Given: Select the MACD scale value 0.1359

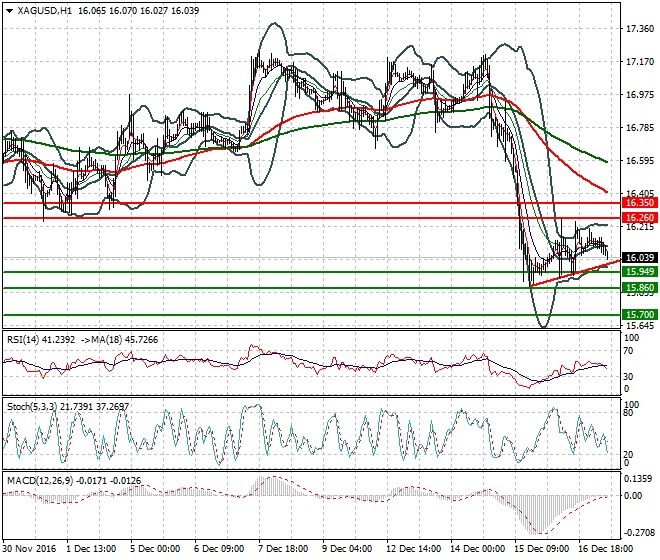Looking at the screenshot, I should tap(638, 479).
